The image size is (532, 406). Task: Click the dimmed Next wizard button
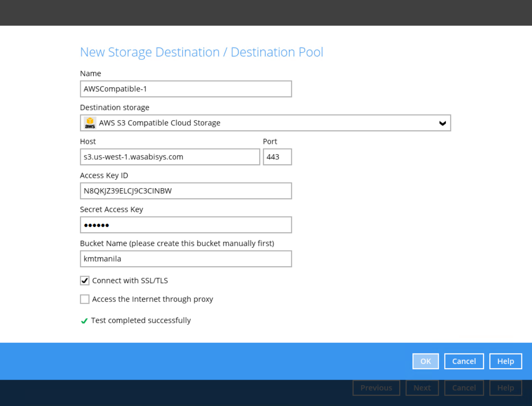click(422, 388)
